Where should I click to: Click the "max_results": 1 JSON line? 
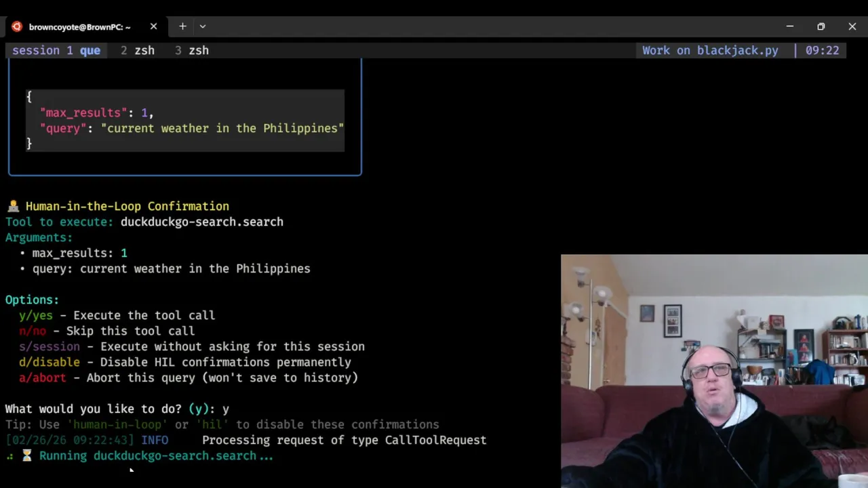(96, 113)
